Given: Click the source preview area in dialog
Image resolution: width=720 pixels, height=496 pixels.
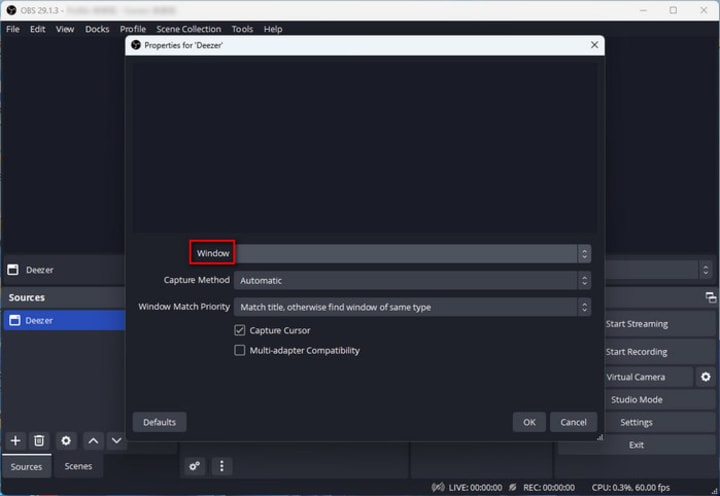Looking at the screenshot, I should pyautogui.click(x=365, y=147).
